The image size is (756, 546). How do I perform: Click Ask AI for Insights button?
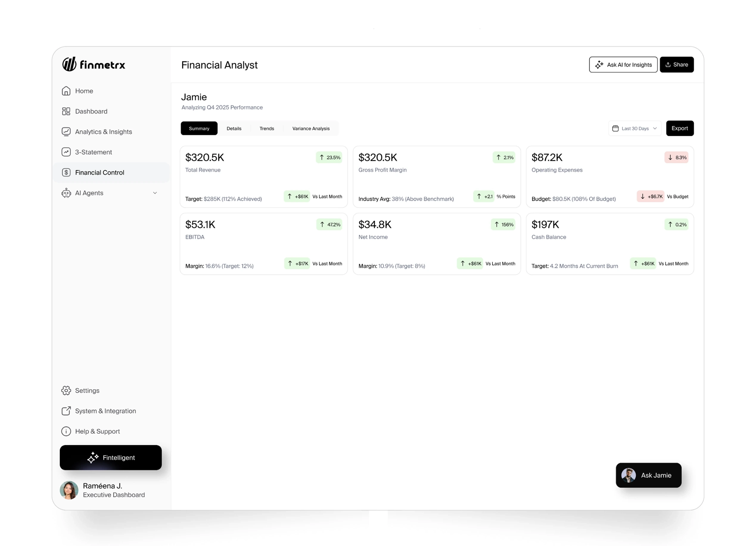(x=623, y=65)
